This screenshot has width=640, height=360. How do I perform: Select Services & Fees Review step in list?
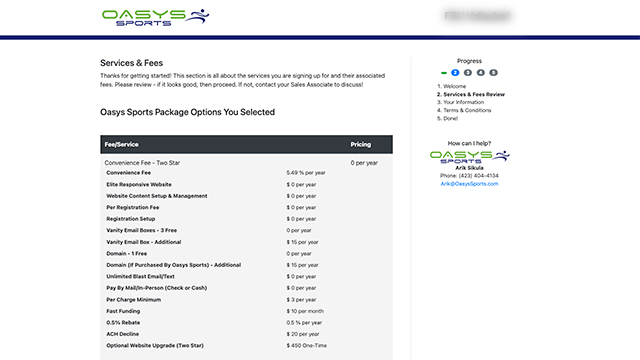471,94
